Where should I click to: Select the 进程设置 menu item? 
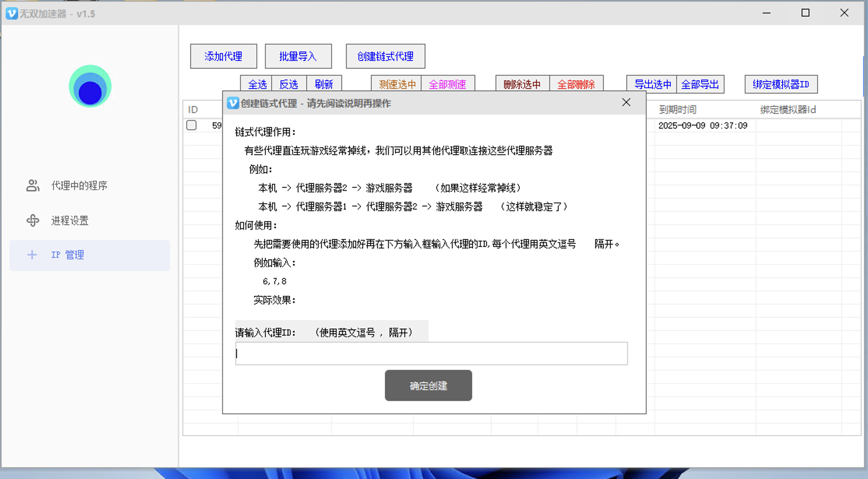tap(70, 220)
